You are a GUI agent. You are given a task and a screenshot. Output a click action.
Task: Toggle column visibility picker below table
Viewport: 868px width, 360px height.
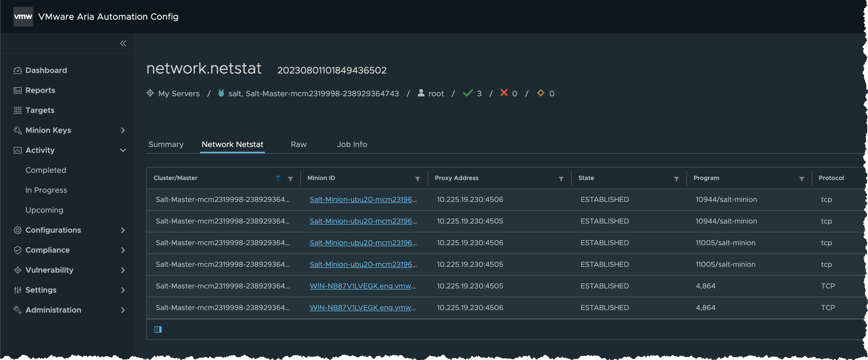click(x=158, y=329)
